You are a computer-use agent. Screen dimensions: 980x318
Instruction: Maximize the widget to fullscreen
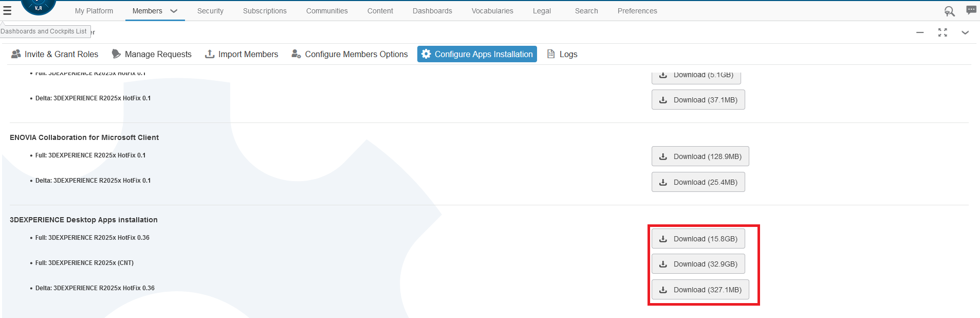coord(942,32)
